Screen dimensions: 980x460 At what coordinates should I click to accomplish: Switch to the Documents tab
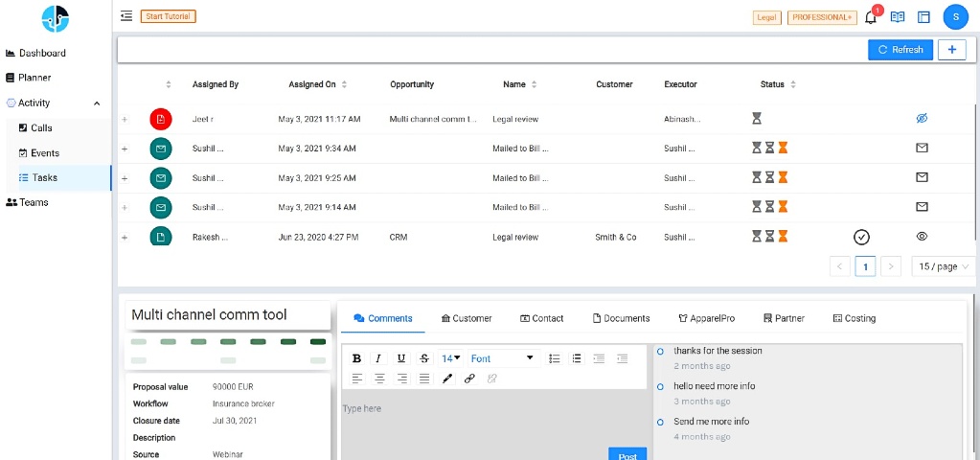(622, 318)
